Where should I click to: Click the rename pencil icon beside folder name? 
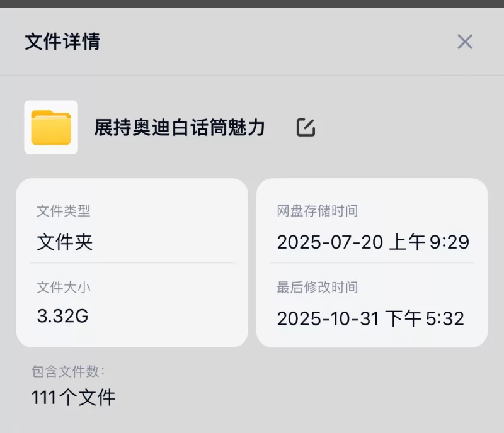coord(306,127)
